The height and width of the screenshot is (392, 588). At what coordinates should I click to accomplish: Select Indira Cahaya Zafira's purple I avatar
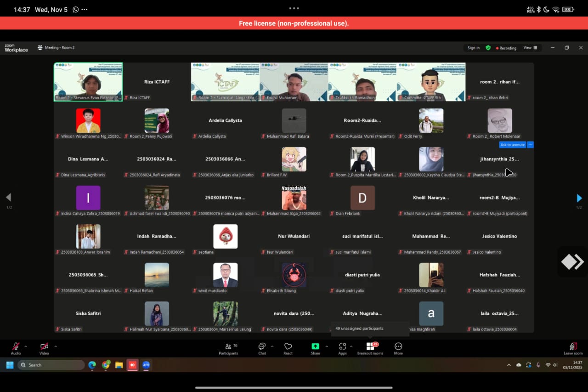88,198
